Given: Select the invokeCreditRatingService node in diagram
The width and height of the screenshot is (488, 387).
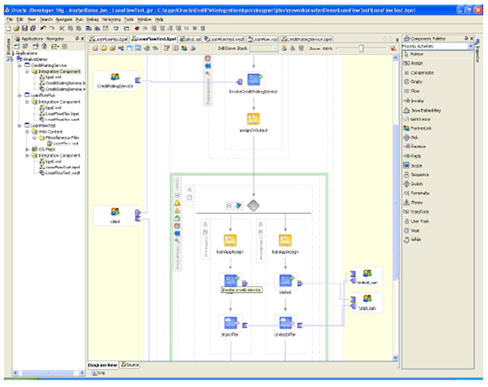Looking at the screenshot, I should pyautogui.click(x=253, y=83).
